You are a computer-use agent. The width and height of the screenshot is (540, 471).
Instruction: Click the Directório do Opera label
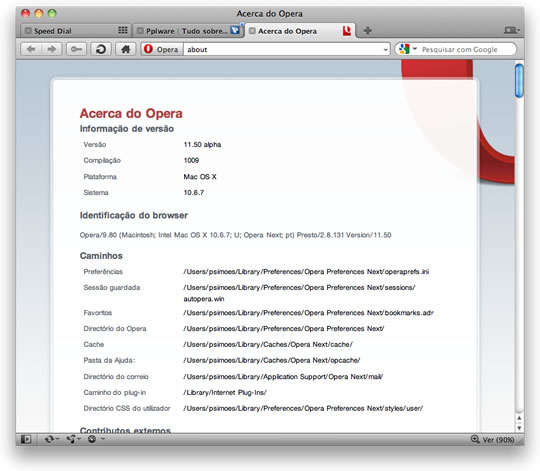tap(115, 328)
